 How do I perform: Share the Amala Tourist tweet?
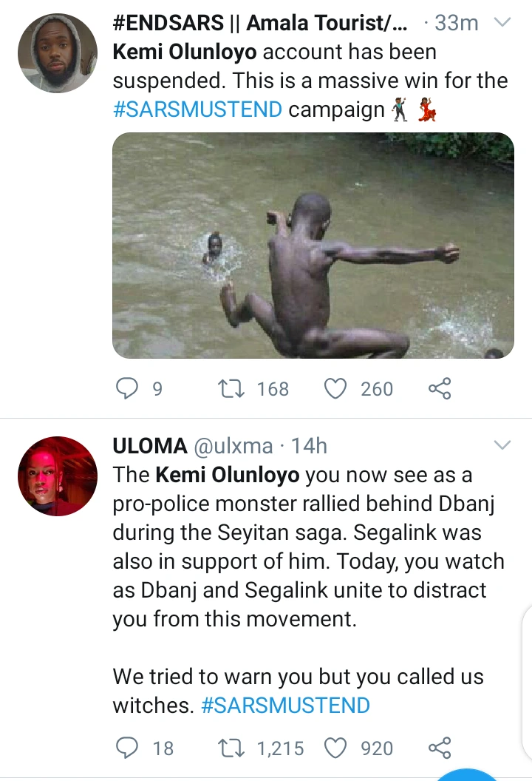tap(440, 388)
